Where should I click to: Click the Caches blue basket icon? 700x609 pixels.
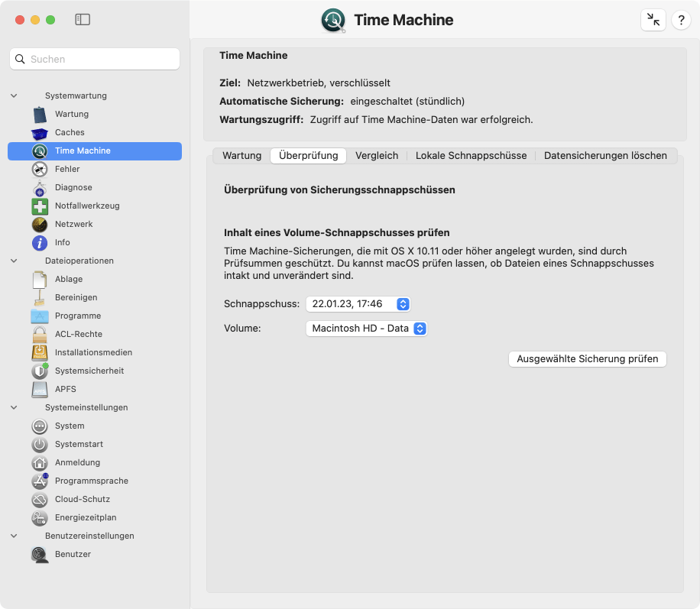pyautogui.click(x=40, y=133)
